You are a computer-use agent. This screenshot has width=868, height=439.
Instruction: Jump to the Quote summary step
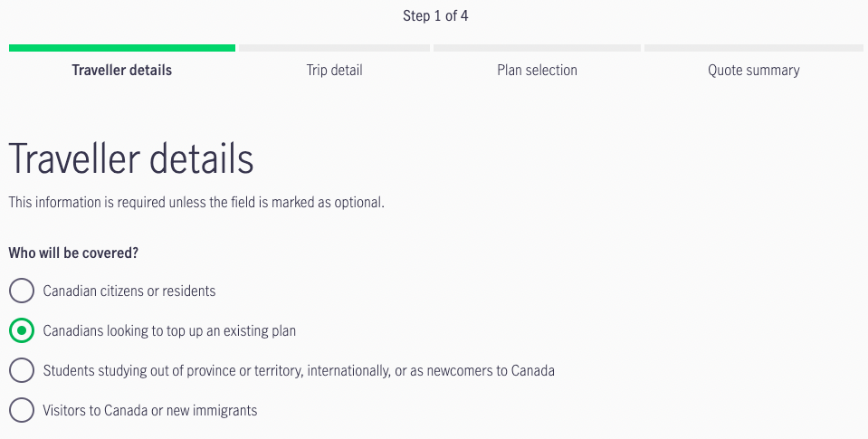753,70
